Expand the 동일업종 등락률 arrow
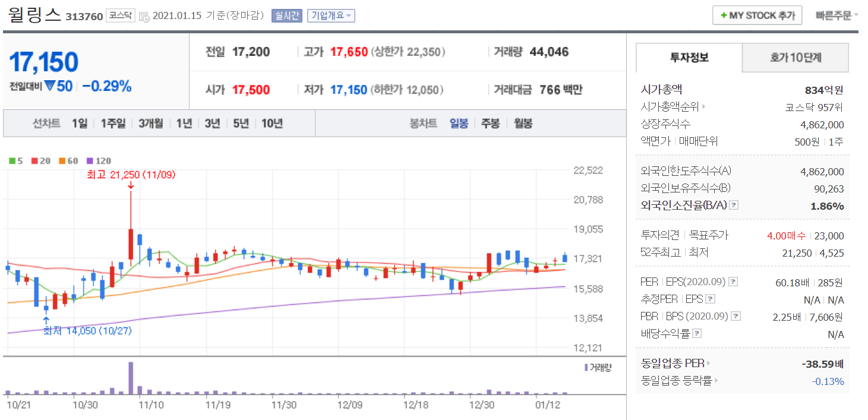Screen dimensions: 868x420 coord(716,381)
